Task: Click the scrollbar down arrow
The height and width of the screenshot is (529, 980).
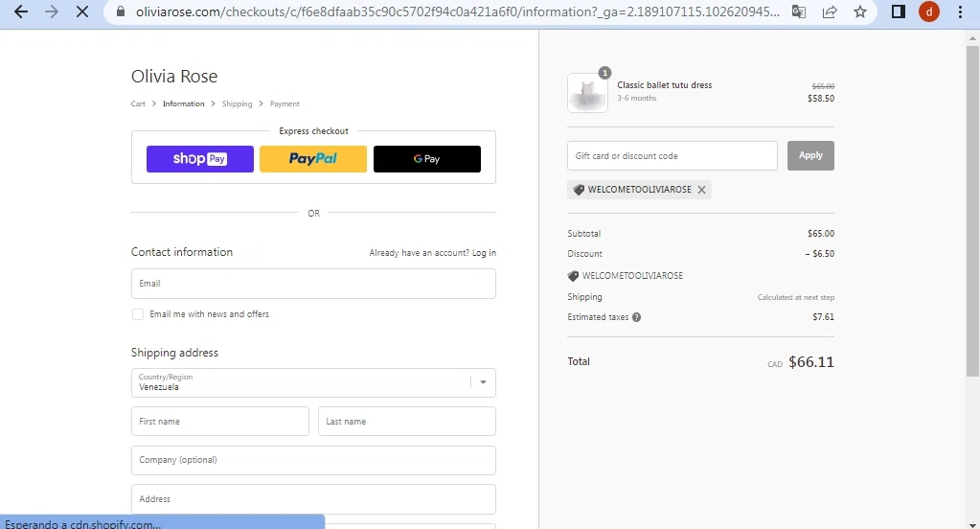Action: click(972, 524)
